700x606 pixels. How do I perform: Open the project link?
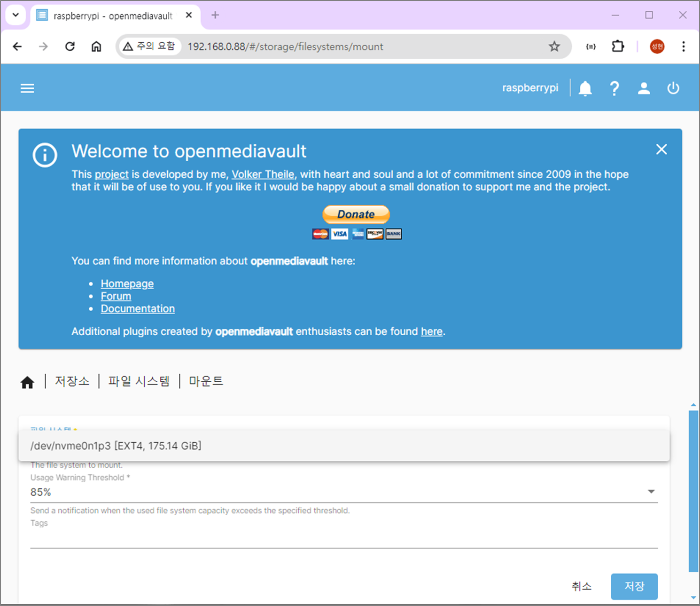point(112,174)
